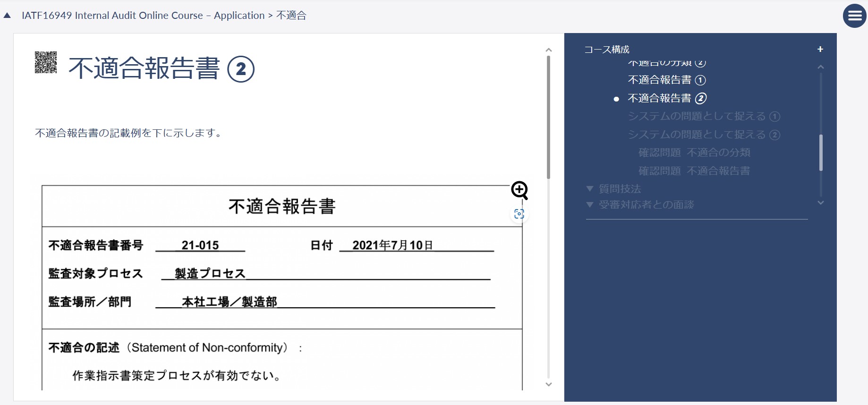Expand the 質問技法 section
The image size is (868, 405).
coord(613,189)
